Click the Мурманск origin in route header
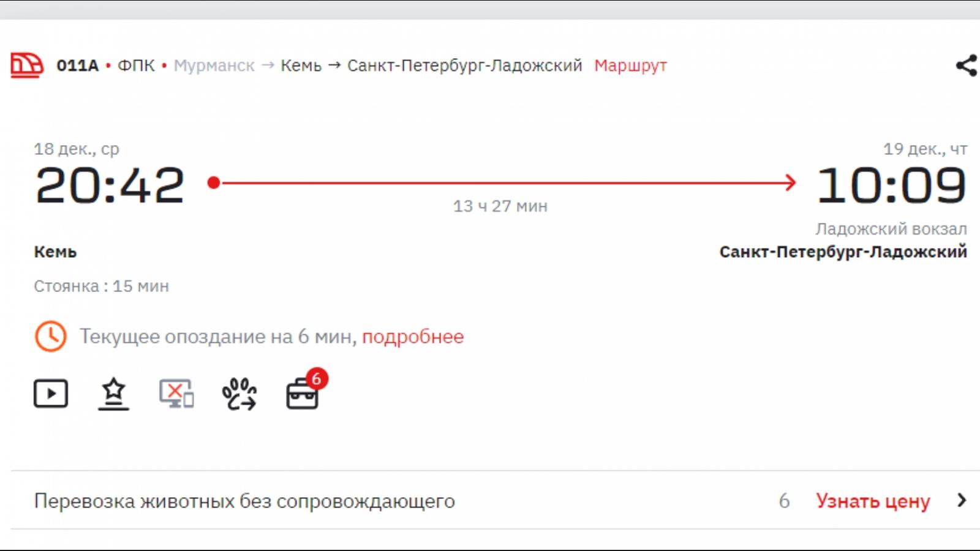The width and height of the screenshot is (980, 551). [x=214, y=66]
